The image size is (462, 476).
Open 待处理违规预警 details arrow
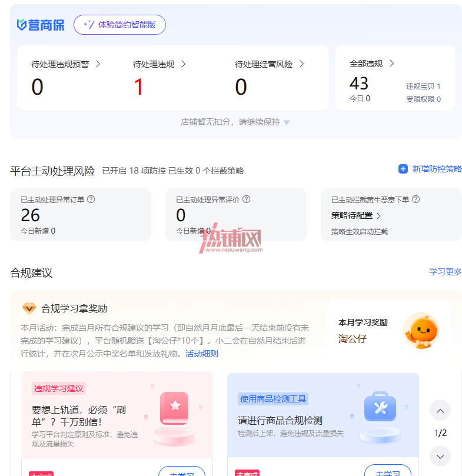(x=98, y=64)
